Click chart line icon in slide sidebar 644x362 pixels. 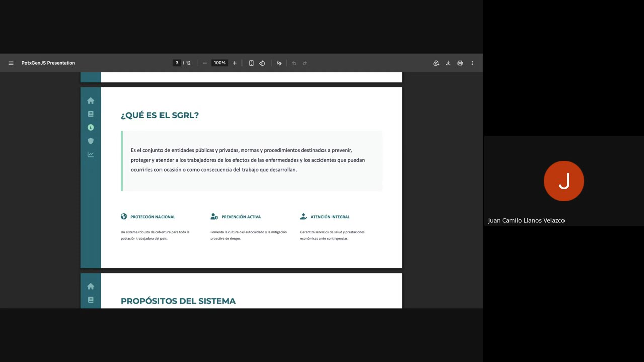tap(91, 155)
